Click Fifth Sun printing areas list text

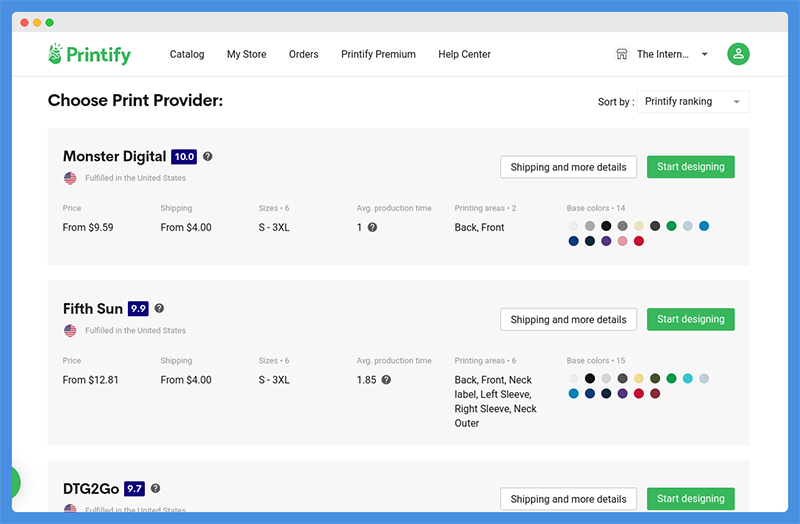tap(495, 402)
